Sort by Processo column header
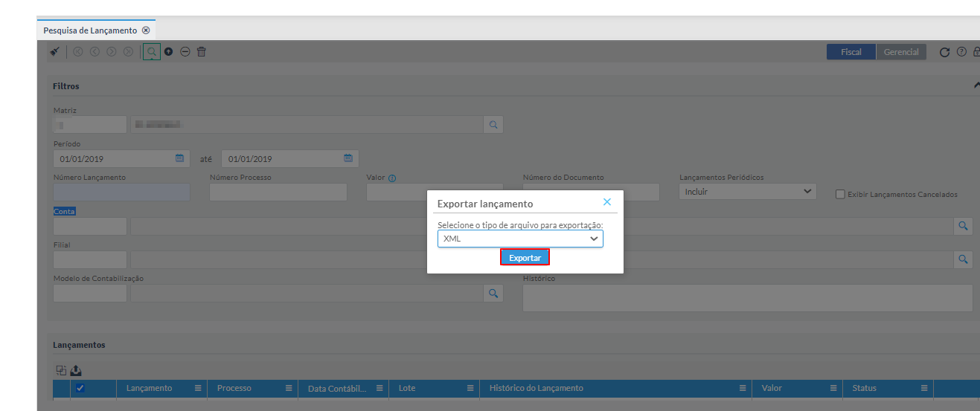This screenshot has width=980, height=411. (x=234, y=388)
